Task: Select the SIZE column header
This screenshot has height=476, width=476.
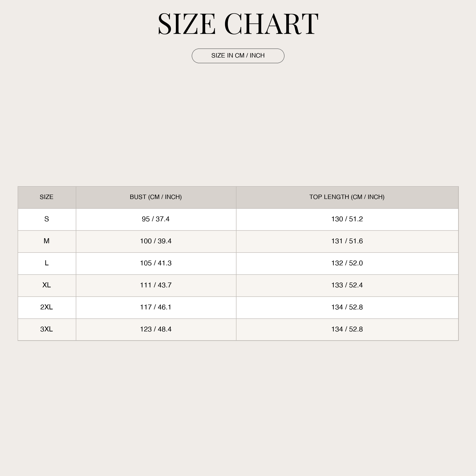Action: [47, 197]
